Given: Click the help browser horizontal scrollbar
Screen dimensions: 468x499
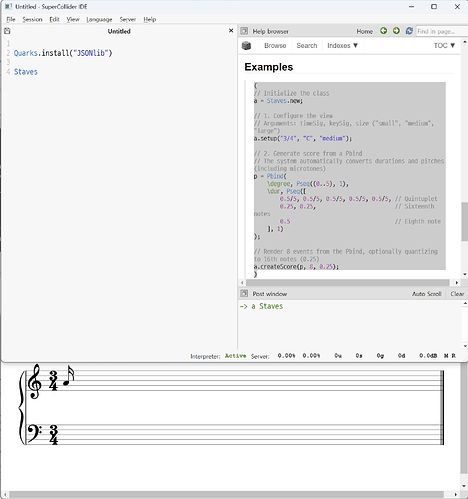Looking at the screenshot, I should [348, 282].
